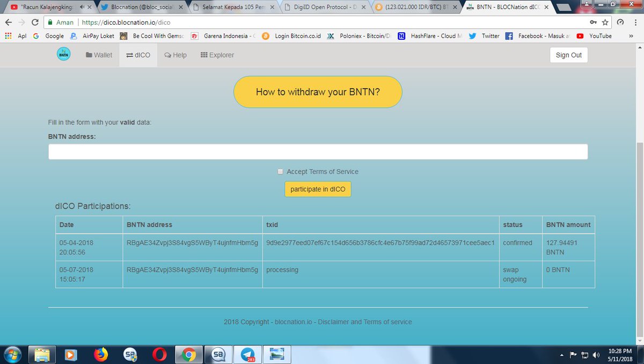Click the BNTN logo in the navbar

pos(64,55)
